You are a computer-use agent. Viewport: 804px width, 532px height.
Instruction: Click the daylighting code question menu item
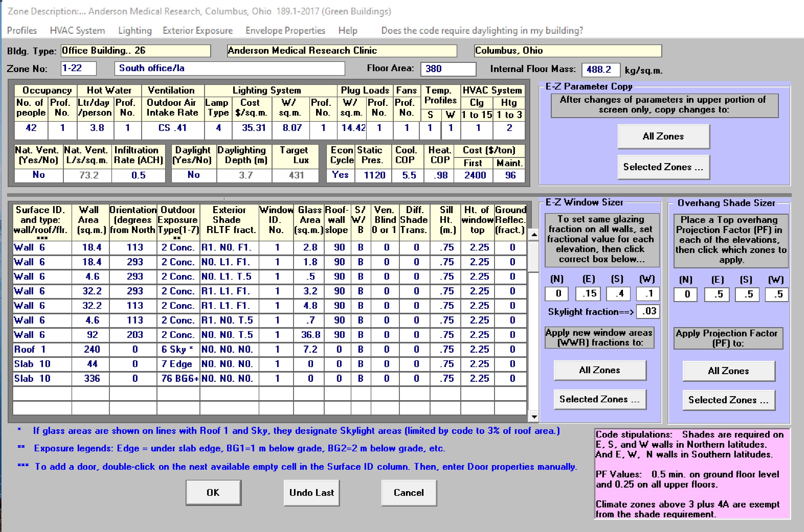[x=482, y=31]
